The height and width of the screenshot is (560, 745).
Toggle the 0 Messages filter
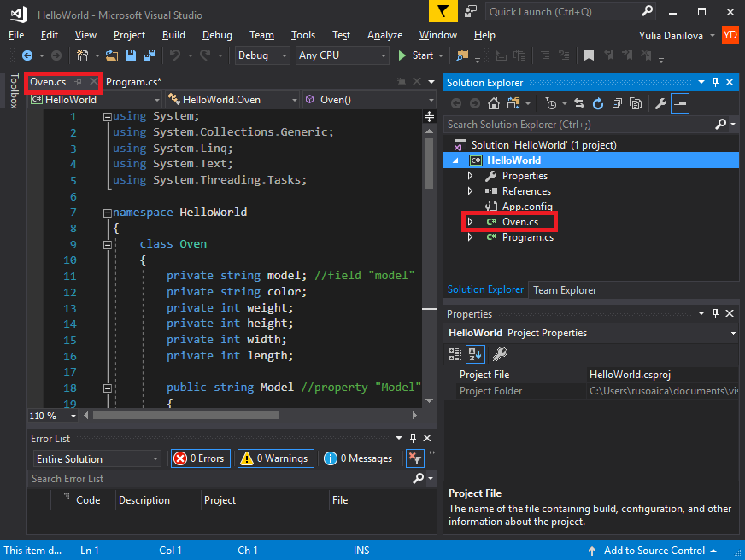(x=358, y=458)
